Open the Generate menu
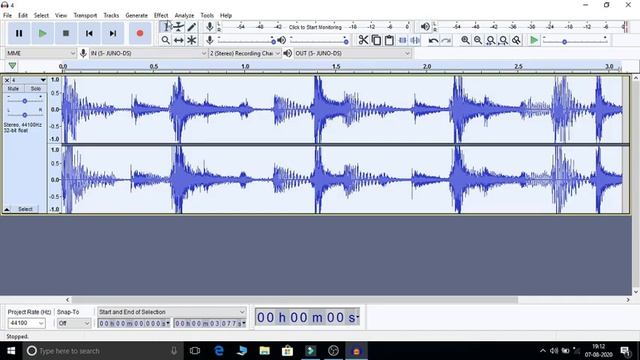 [136, 15]
